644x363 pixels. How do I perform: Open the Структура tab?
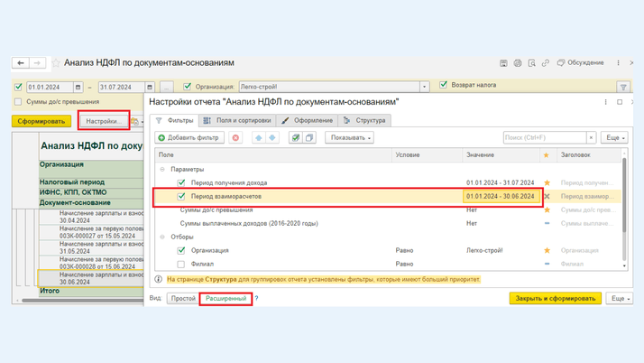click(x=364, y=120)
